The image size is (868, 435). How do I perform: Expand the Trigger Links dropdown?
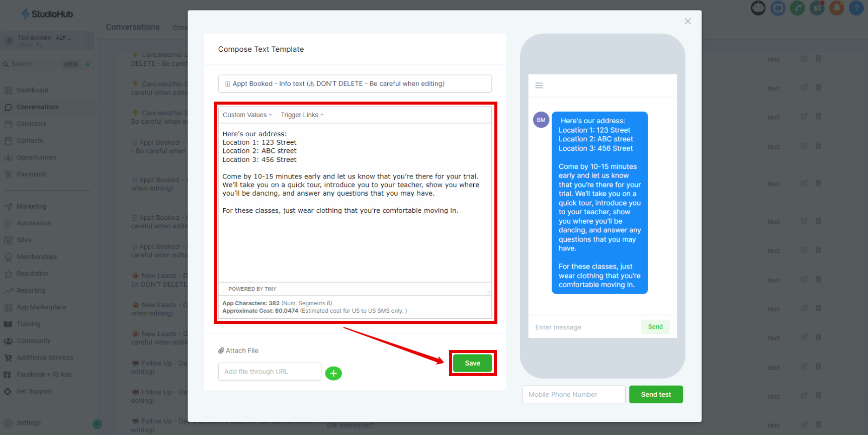click(302, 115)
